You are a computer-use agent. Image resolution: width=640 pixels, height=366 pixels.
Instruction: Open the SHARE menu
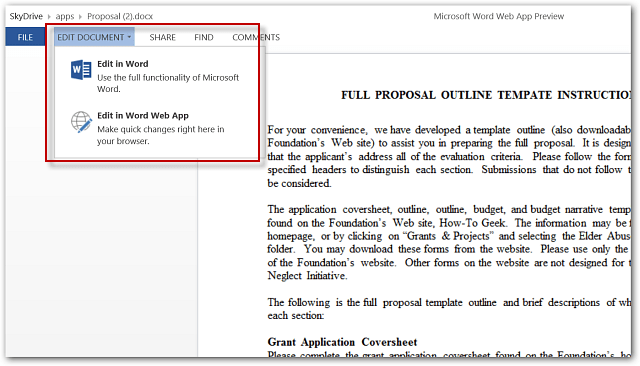click(162, 37)
